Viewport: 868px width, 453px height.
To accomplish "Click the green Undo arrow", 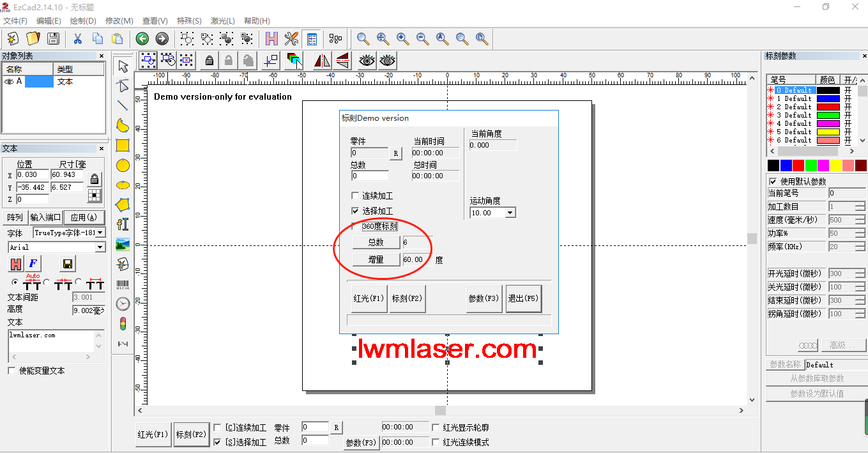I will pos(142,38).
